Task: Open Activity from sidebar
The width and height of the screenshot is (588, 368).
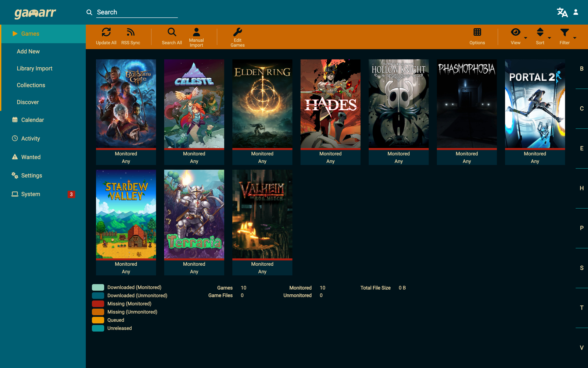Action: click(43, 138)
